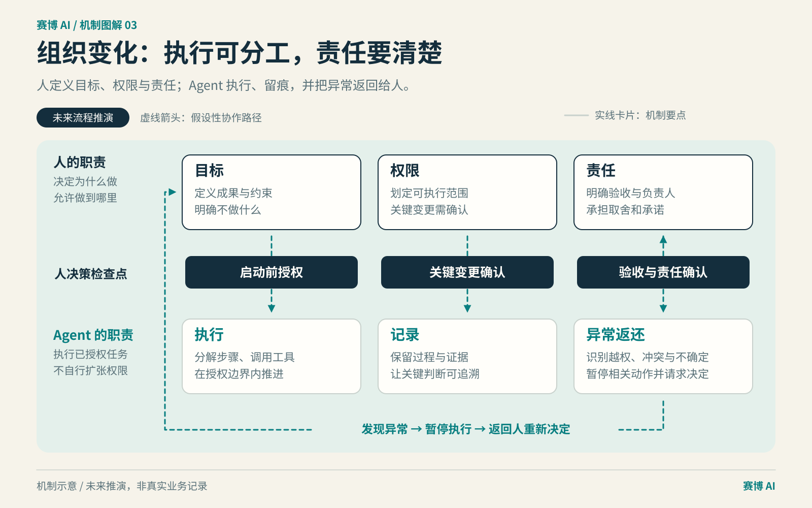Select the line 决定为什么做
812x508 pixels.
85,181
